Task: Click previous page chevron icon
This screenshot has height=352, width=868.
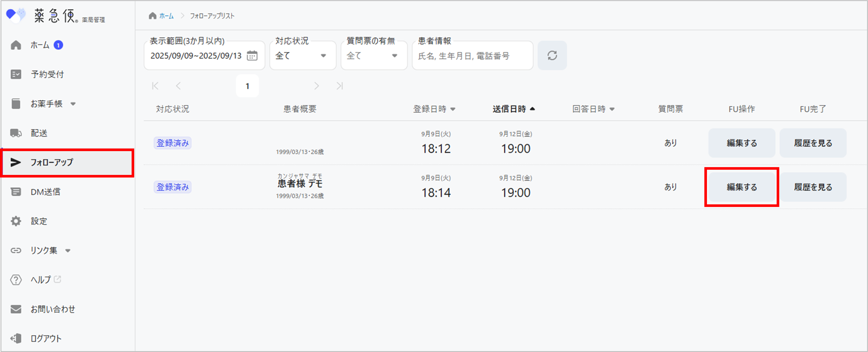Action: click(x=178, y=86)
